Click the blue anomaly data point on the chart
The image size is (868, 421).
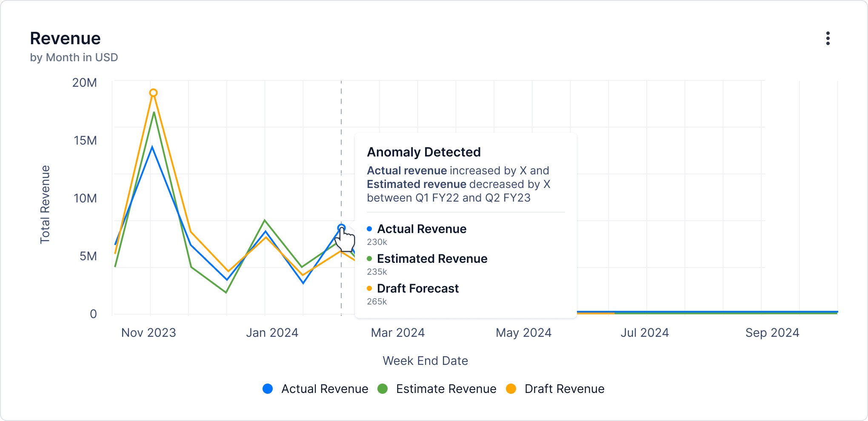[342, 228]
